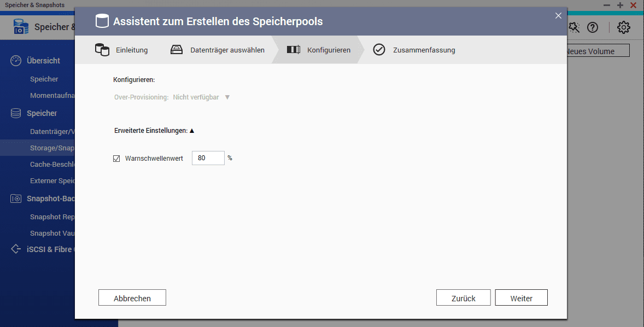
Task: Open the Over-Provisioning dropdown
Action: click(x=201, y=97)
